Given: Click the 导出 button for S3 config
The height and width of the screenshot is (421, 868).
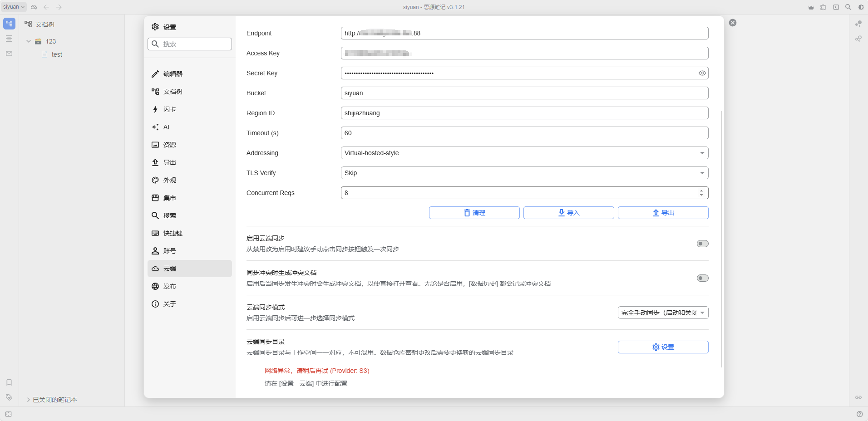Looking at the screenshot, I should point(663,213).
